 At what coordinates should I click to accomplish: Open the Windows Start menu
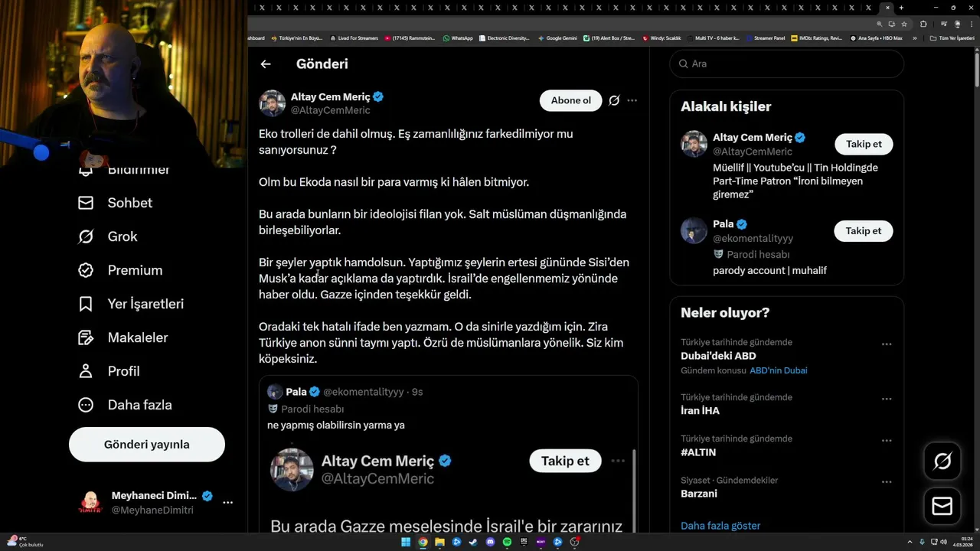click(x=406, y=542)
